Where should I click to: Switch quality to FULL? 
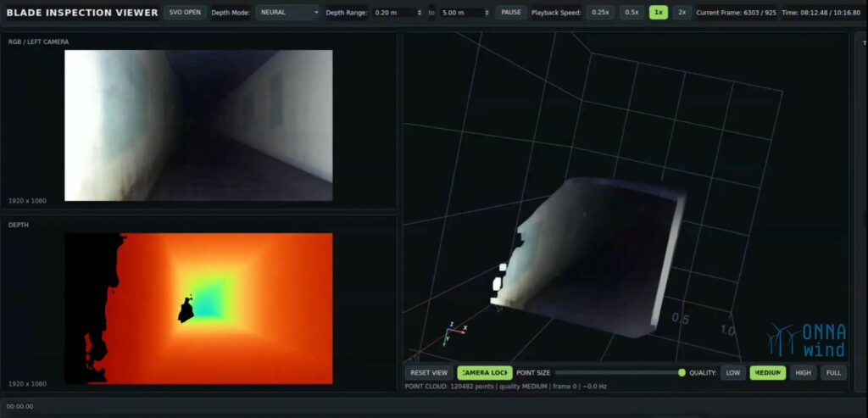tap(834, 372)
